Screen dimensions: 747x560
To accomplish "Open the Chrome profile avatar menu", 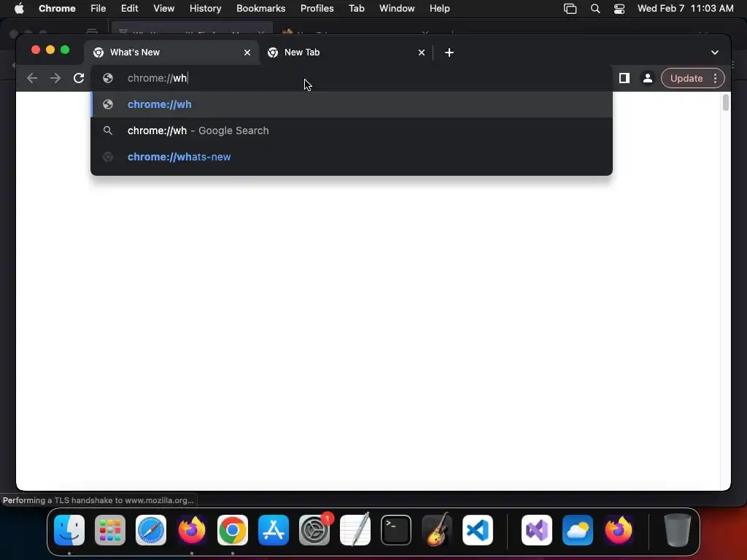I will coord(648,78).
